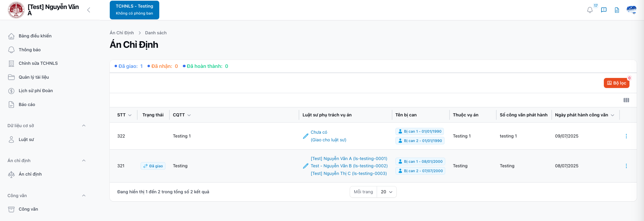Collapse the sidebar with the left chevron

pyautogui.click(x=89, y=10)
